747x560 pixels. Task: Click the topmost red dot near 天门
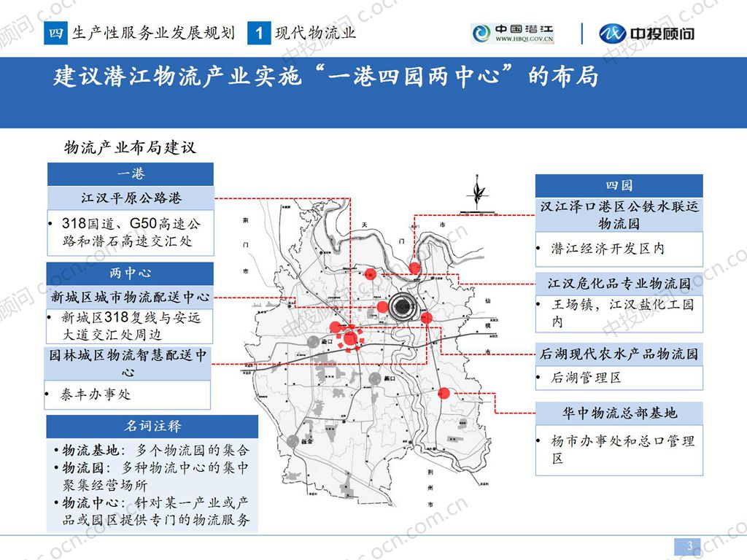(414, 267)
